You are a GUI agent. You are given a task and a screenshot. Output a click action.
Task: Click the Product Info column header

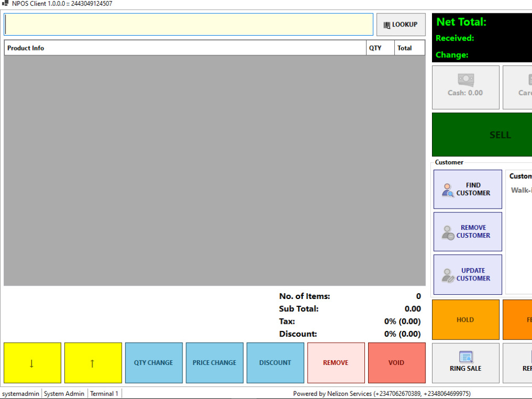[185, 48]
